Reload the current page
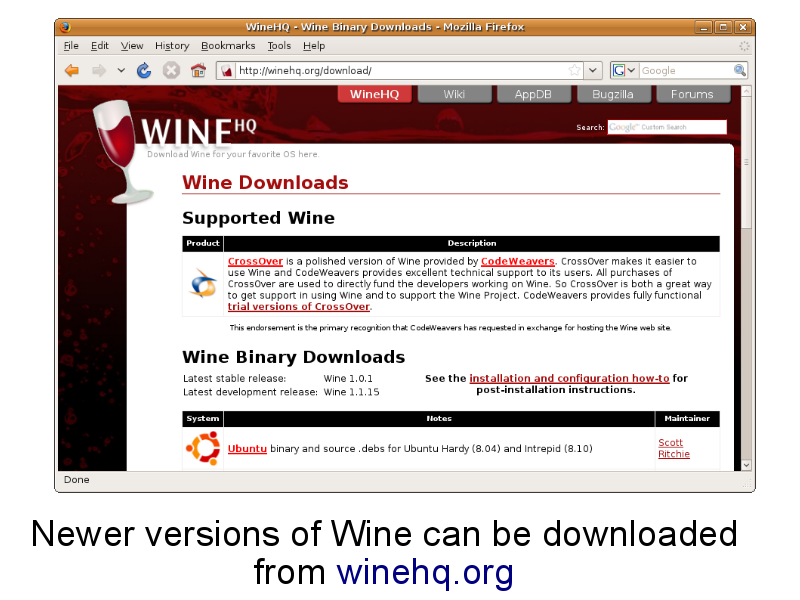 point(144,70)
